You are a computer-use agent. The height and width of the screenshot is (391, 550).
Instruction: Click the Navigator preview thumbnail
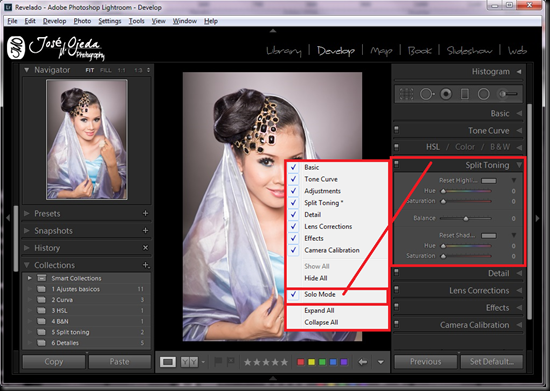point(87,139)
